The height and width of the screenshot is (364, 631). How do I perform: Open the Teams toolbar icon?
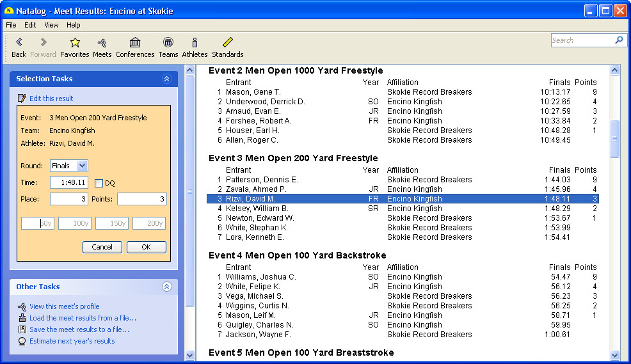pyautogui.click(x=168, y=43)
